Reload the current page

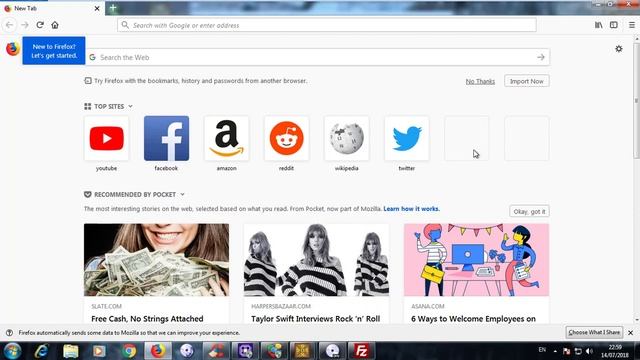coord(40,25)
